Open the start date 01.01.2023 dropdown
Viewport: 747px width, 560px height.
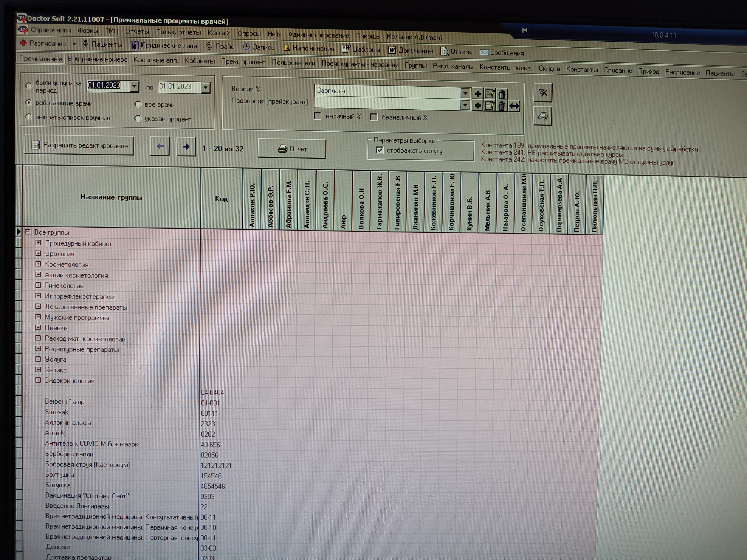pyautogui.click(x=134, y=86)
